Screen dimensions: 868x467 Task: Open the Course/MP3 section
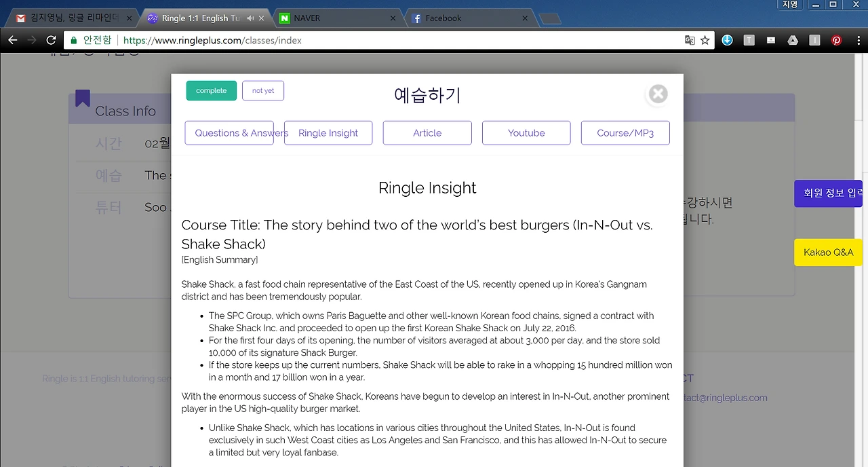(x=625, y=133)
